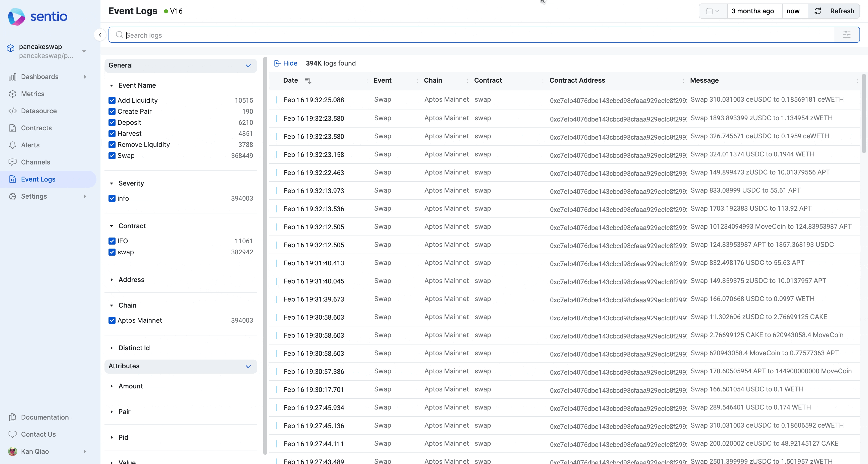Open the Documentation link
The image size is (868, 464).
[45, 417]
